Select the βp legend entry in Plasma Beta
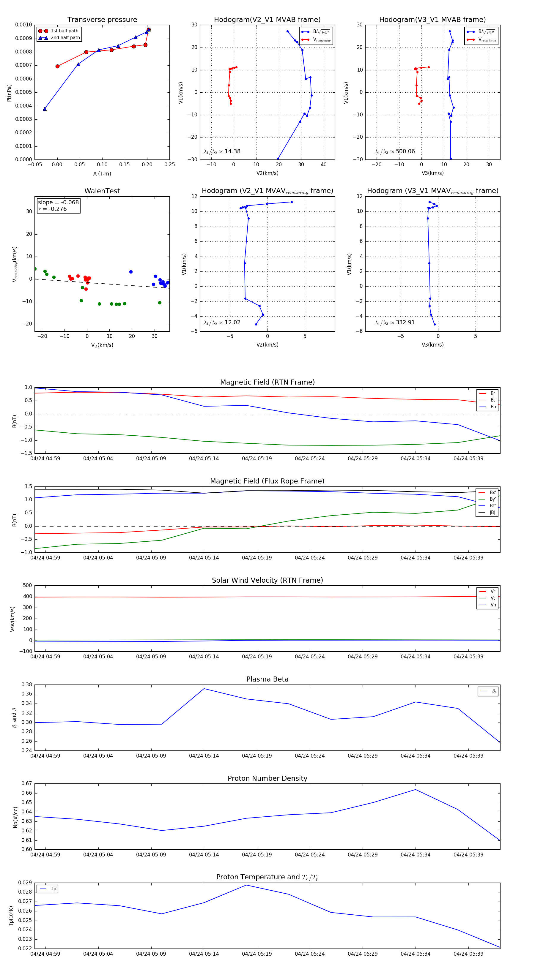 (x=488, y=691)
